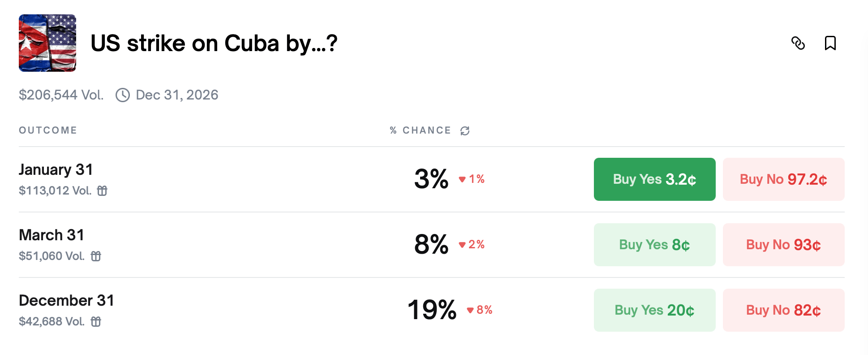This screenshot has width=868, height=355.
Task: Buy No at 93¢ for March 31
Action: click(x=783, y=245)
